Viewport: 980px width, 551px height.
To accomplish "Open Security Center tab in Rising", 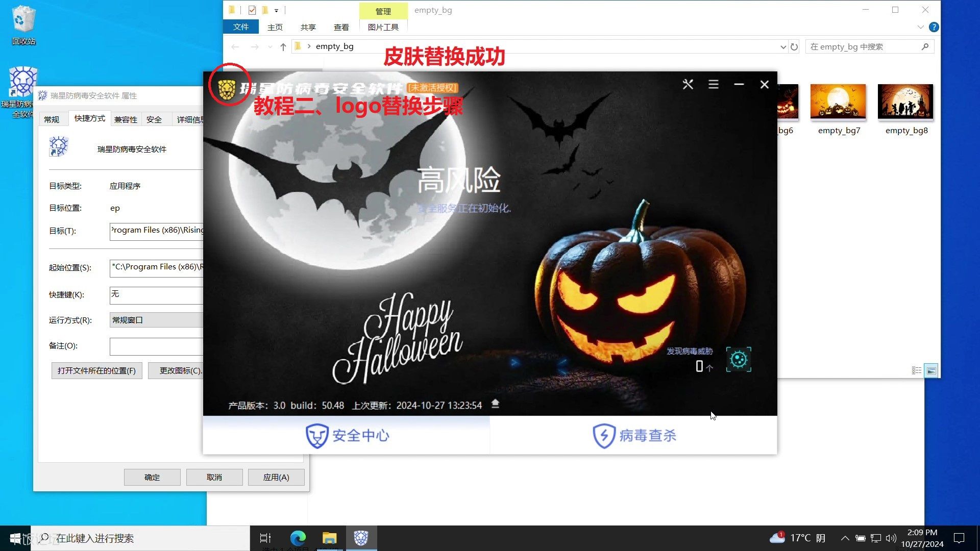I will click(x=347, y=435).
